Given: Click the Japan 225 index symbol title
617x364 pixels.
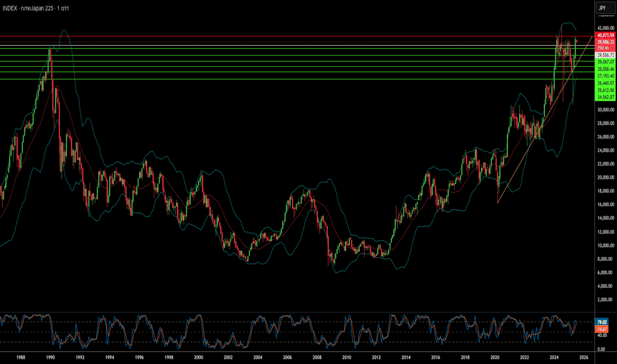Looking at the screenshot, I should (35, 8).
